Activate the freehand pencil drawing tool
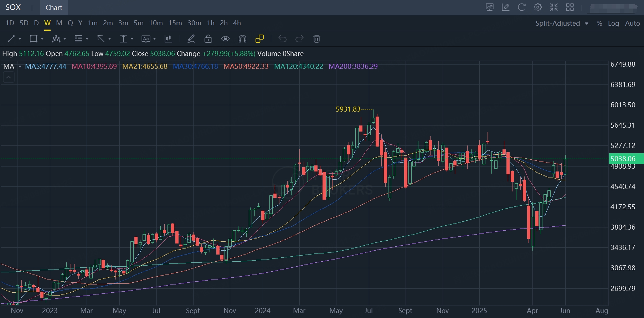 pyautogui.click(x=191, y=39)
